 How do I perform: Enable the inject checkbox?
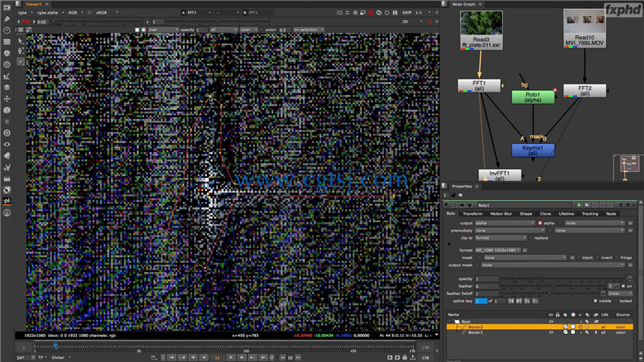point(578,257)
